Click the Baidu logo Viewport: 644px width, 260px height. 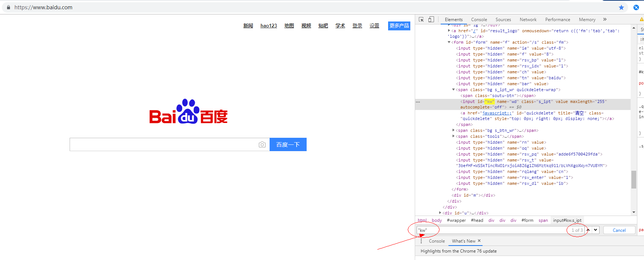(188, 111)
